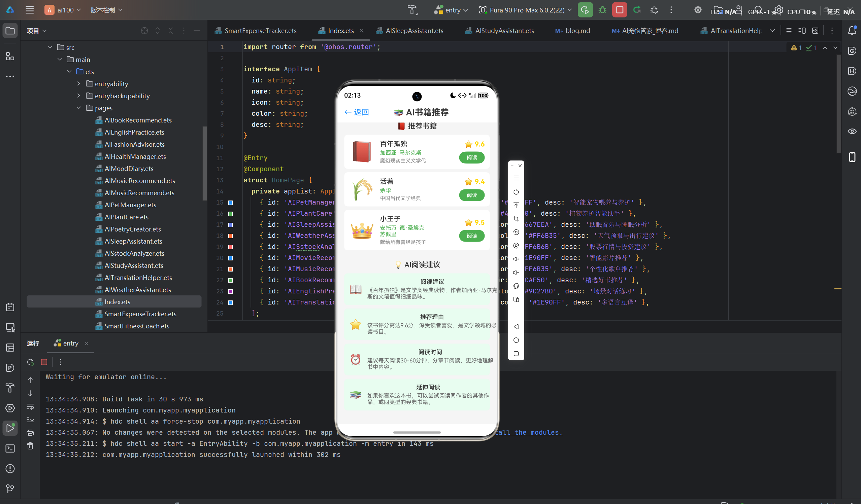Open notifications bell in right sidebar
861x504 pixels.
point(852,31)
